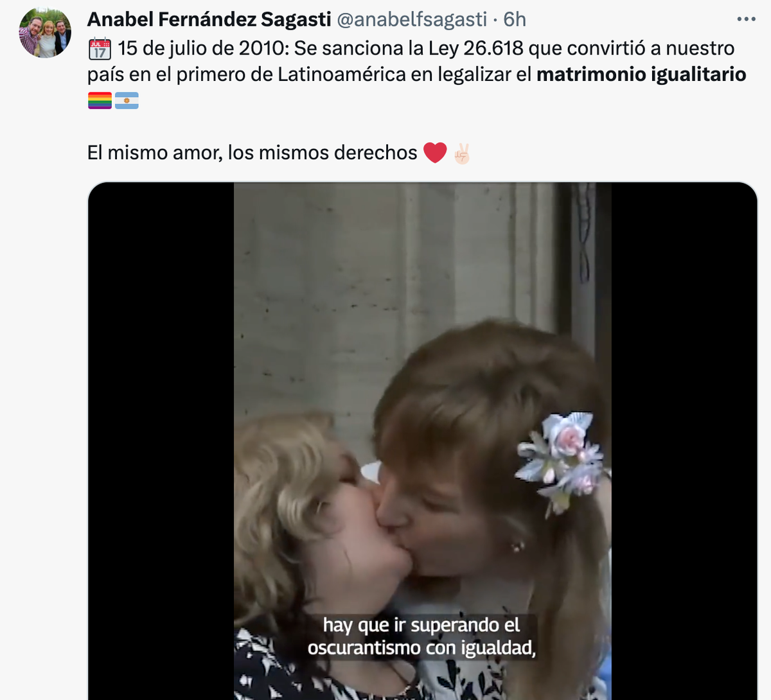Click the black left margin of video
The image size is (771, 700).
click(161, 441)
